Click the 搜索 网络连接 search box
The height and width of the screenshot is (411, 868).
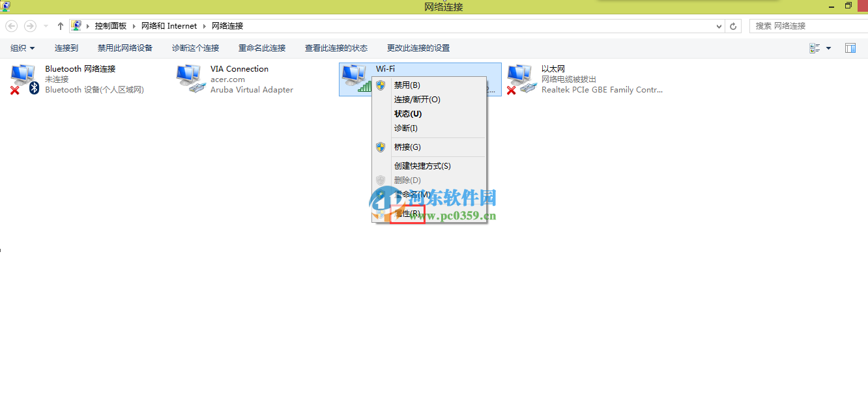(808, 25)
